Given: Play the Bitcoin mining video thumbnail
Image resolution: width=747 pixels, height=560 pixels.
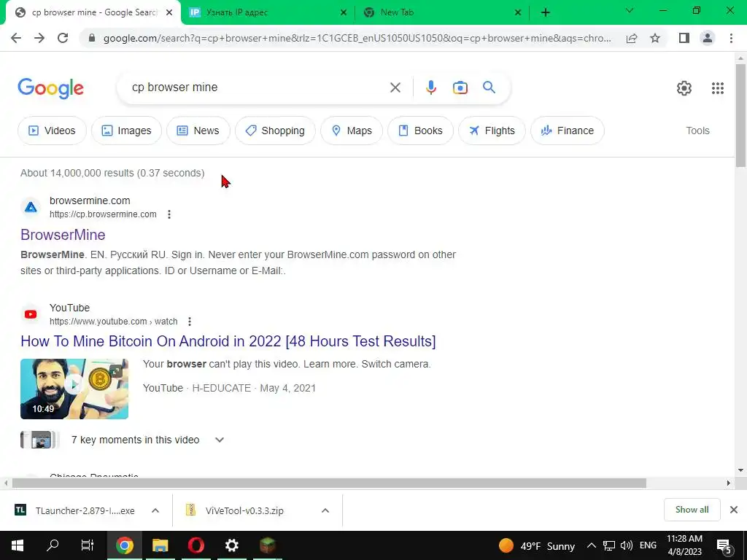Looking at the screenshot, I should 74,389.
